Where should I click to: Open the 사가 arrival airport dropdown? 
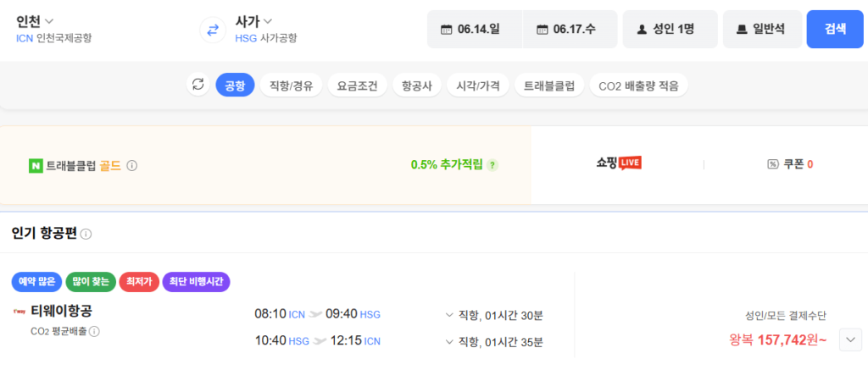click(x=253, y=20)
